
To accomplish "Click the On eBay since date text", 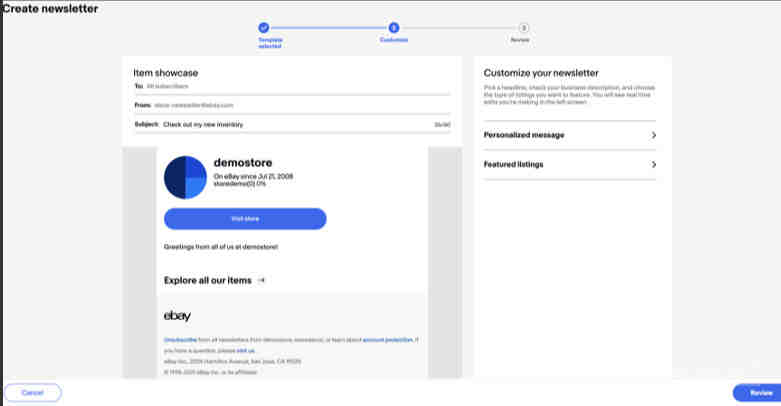I will coord(253,176).
